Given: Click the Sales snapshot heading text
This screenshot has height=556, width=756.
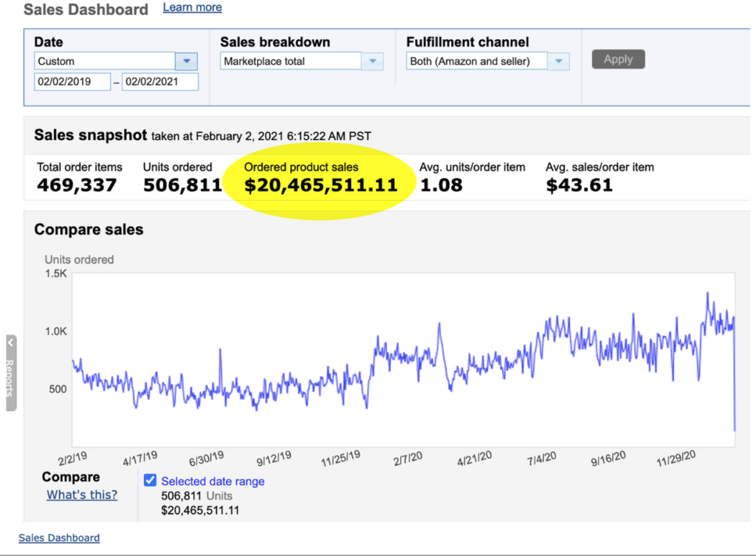Looking at the screenshot, I should (x=90, y=135).
